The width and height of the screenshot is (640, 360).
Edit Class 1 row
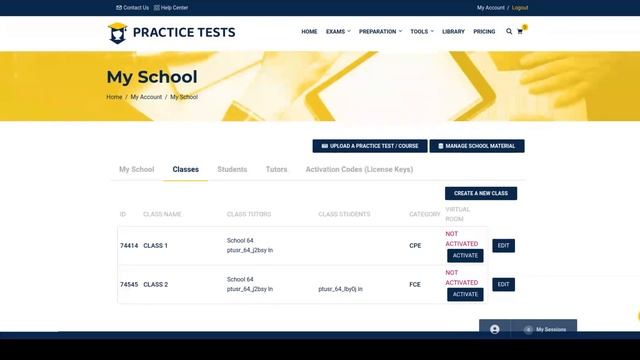coord(503,246)
